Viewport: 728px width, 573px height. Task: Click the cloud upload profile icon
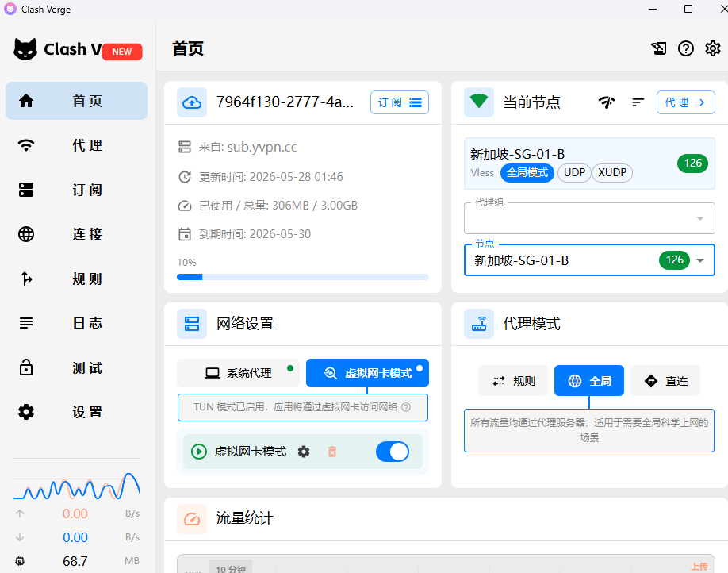point(192,102)
